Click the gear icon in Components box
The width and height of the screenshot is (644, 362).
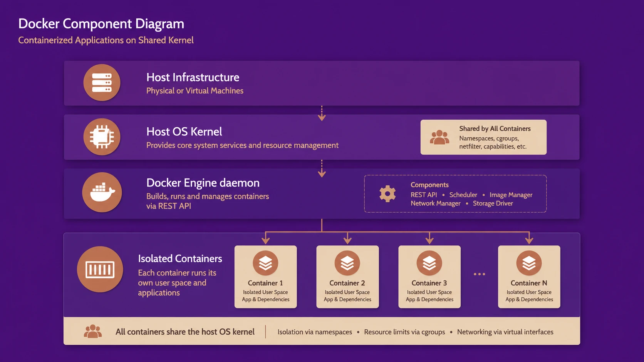(387, 194)
